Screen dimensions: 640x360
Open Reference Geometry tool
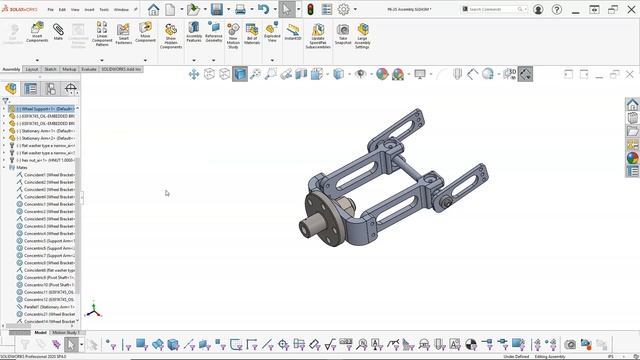point(213,32)
